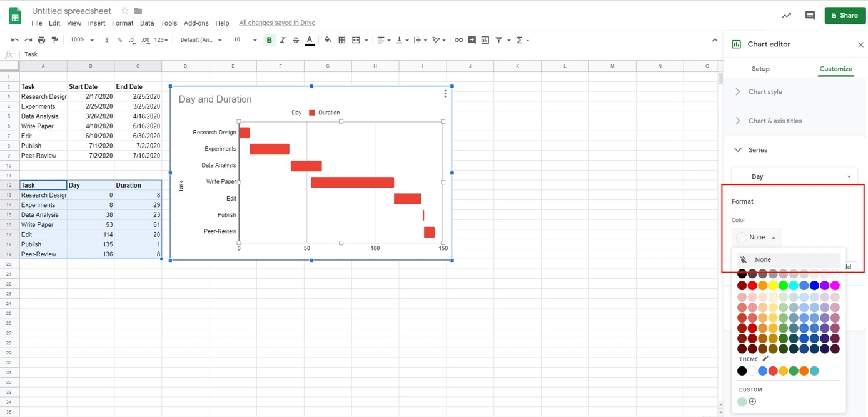Screen dimensions: 868x417
Task: Select the Paint format roller tool
Action: (54, 40)
